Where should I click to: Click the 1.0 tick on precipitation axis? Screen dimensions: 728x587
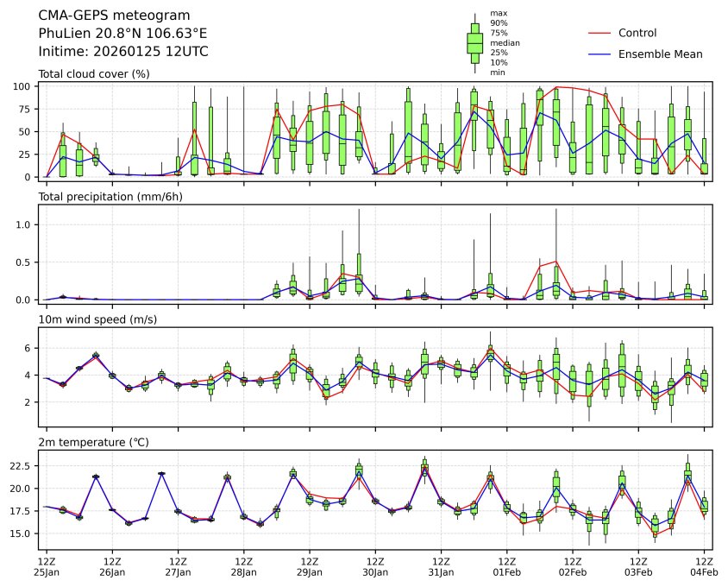tap(26, 224)
